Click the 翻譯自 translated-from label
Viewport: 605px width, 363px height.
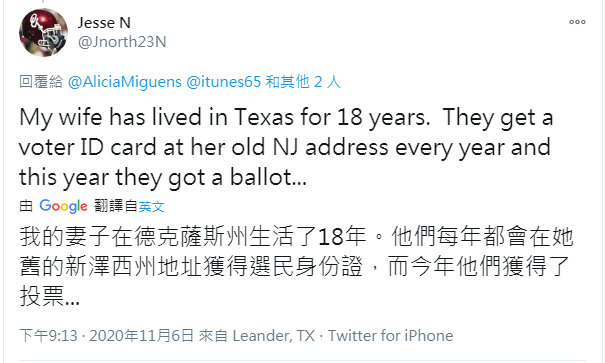pyautogui.click(x=116, y=206)
